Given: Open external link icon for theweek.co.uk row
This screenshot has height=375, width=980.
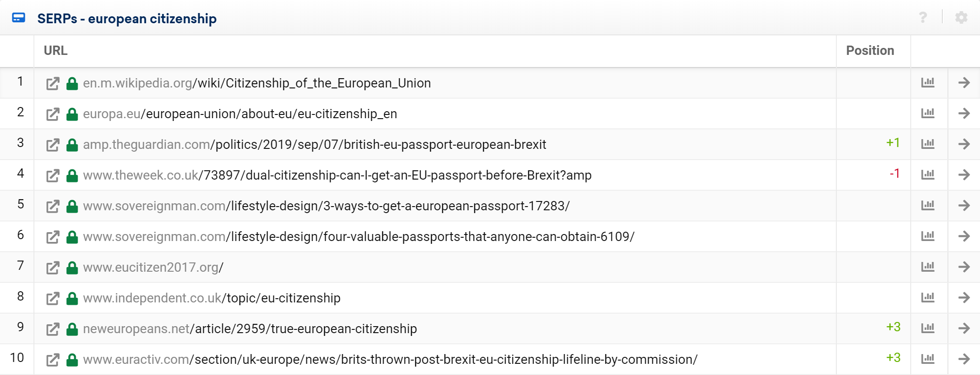Looking at the screenshot, I should click(x=53, y=175).
